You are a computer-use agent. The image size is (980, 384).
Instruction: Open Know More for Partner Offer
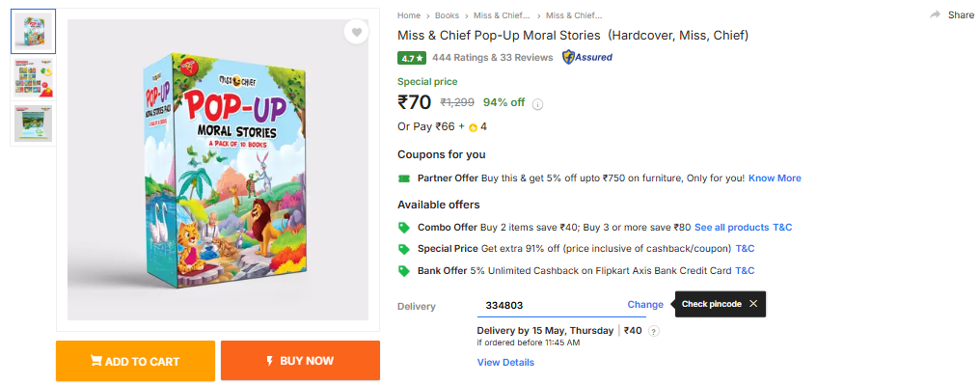pyautogui.click(x=775, y=178)
